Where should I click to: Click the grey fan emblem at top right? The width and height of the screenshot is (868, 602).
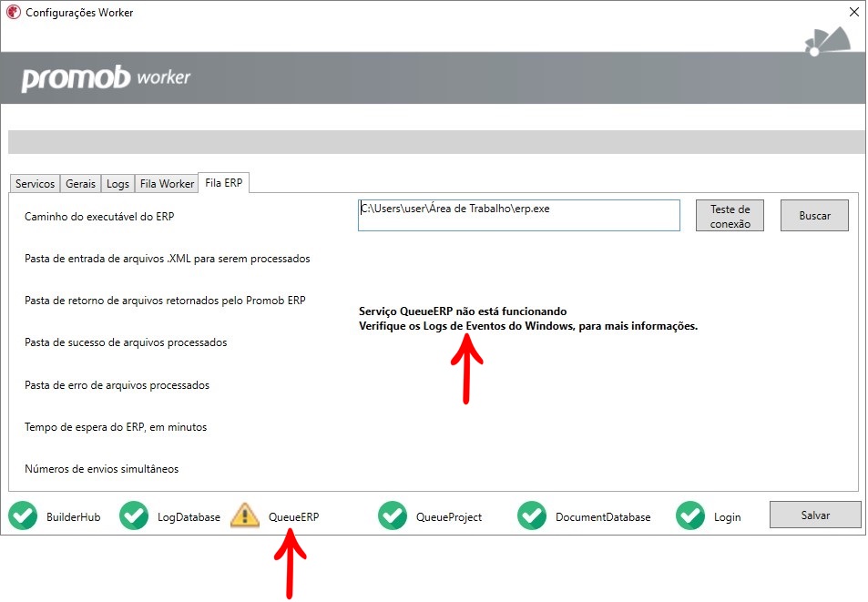(x=828, y=42)
